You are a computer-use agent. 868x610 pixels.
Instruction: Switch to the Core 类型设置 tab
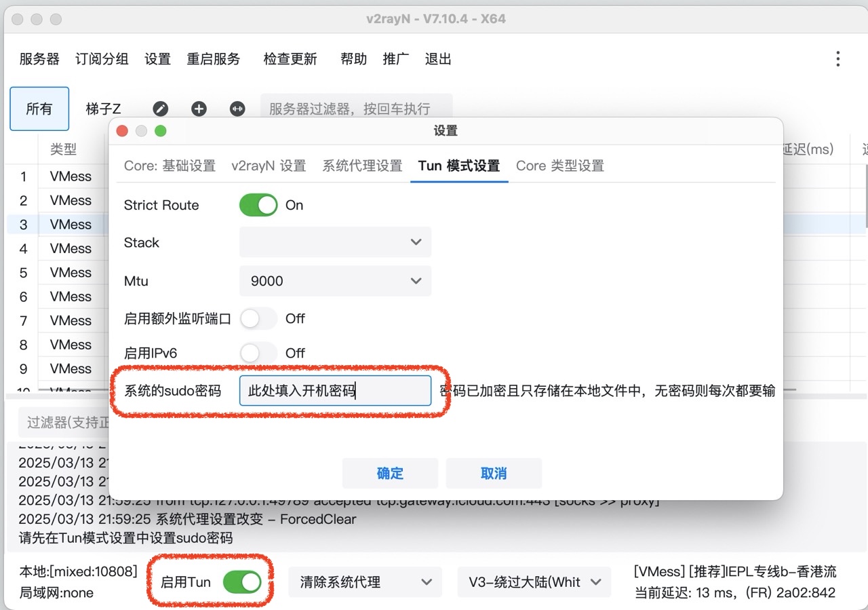pyautogui.click(x=559, y=166)
